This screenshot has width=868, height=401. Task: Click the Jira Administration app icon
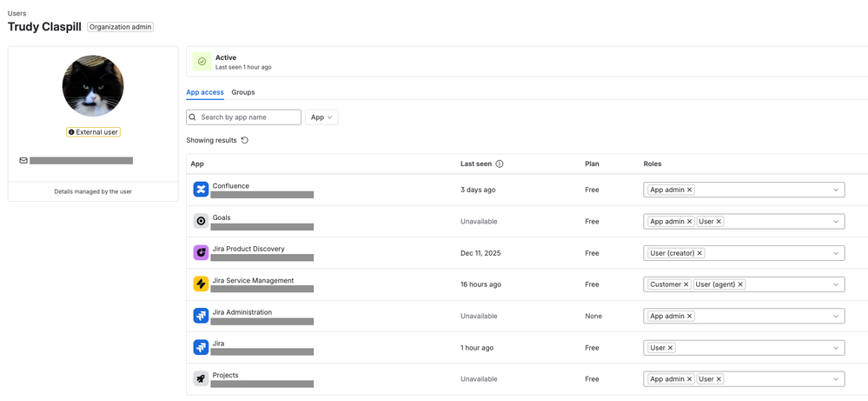click(201, 316)
